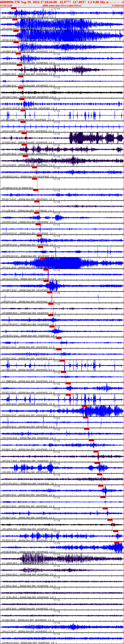Select the UW.STAR.EHZ station label
The image size is (124, 644).
[29, 29]
